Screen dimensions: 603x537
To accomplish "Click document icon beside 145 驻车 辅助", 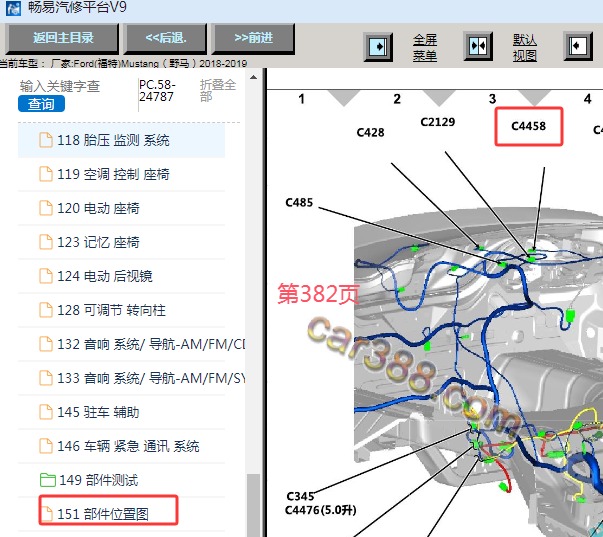I will (46, 412).
